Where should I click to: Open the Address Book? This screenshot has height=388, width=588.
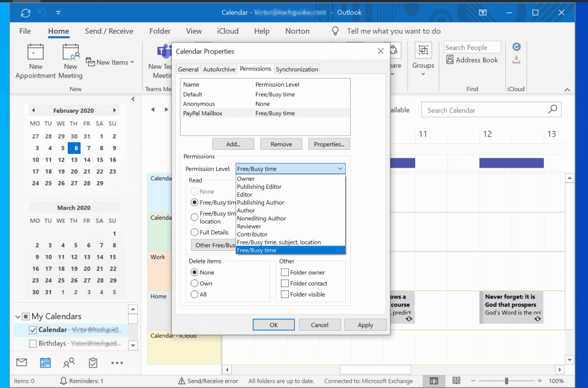tap(472, 60)
